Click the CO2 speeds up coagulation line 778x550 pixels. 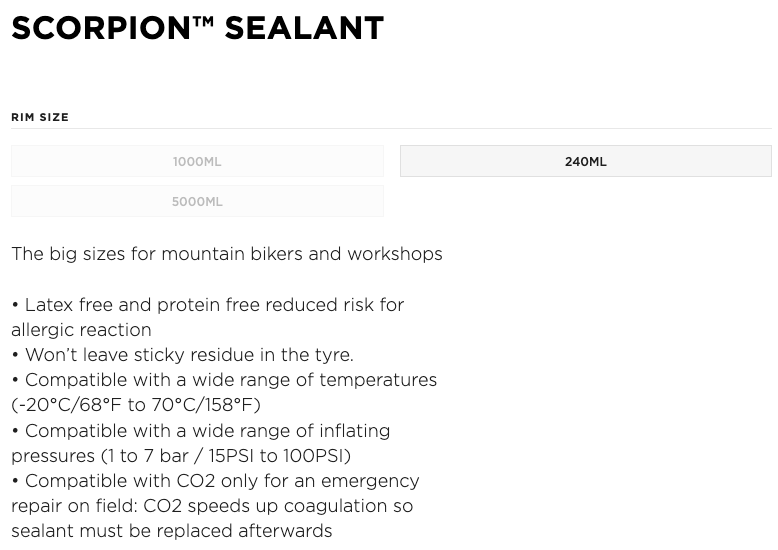[212, 506]
